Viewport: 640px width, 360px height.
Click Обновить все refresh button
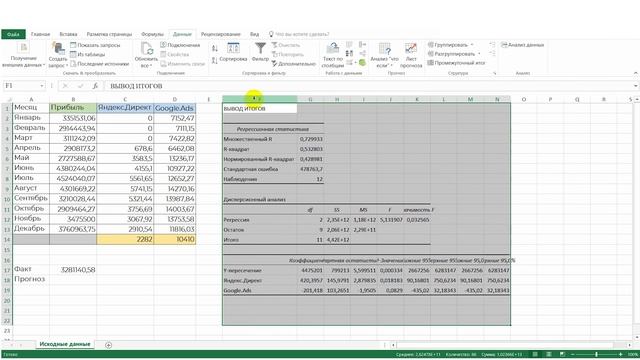(x=146, y=55)
